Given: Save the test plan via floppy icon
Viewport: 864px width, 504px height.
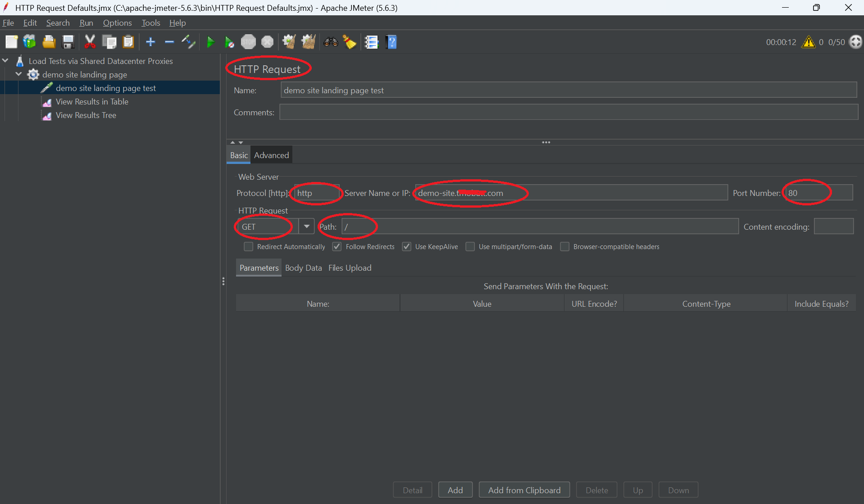Looking at the screenshot, I should pos(68,42).
